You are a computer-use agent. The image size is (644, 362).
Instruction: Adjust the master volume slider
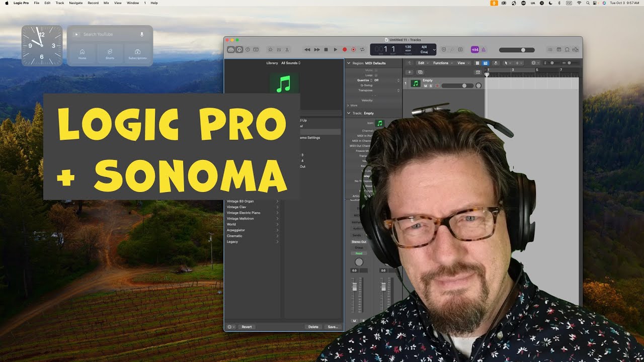click(x=517, y=50)
